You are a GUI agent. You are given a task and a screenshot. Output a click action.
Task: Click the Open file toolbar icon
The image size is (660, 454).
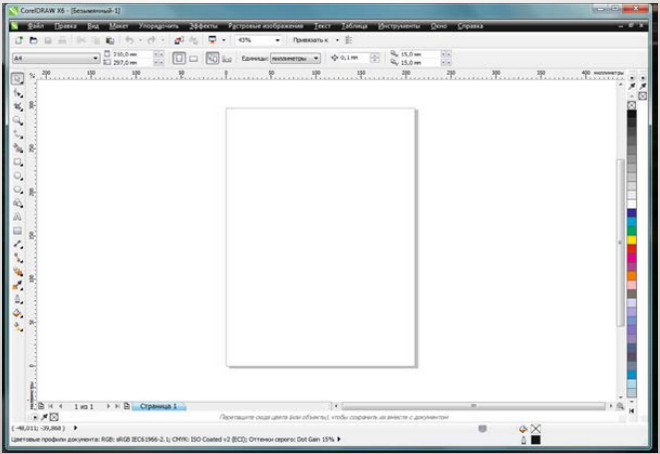click(33, 40)
